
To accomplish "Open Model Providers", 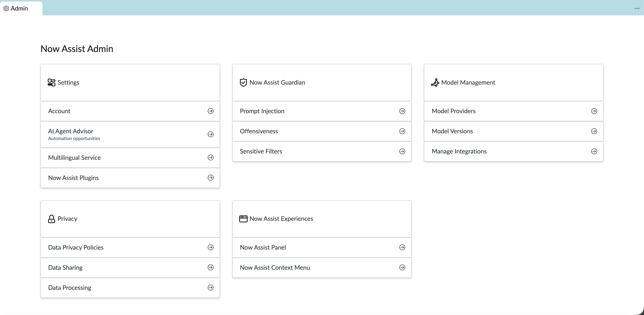I will point(513,111).
